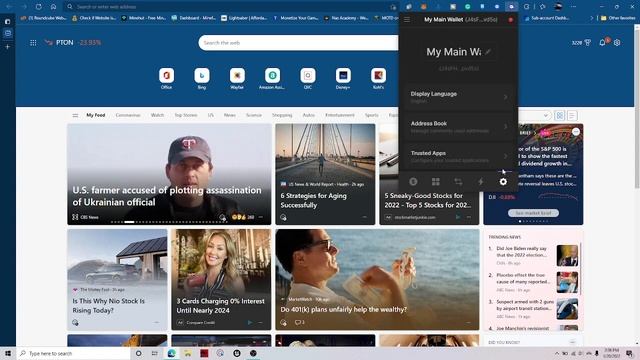The width and height of the screenshot is (640, 360).
Task: Click the Windows Start button
Action: pos(8,353)
